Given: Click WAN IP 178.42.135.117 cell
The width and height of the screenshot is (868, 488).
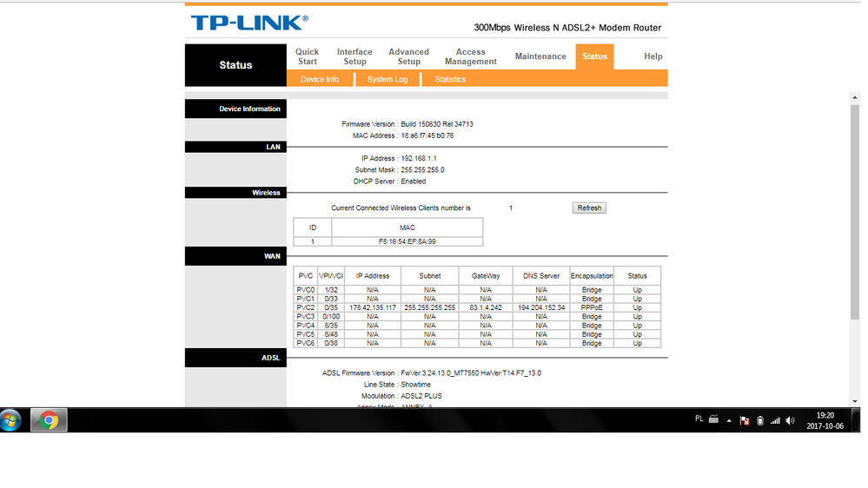Looking at the screenshot, I should [x=373, y=307].
